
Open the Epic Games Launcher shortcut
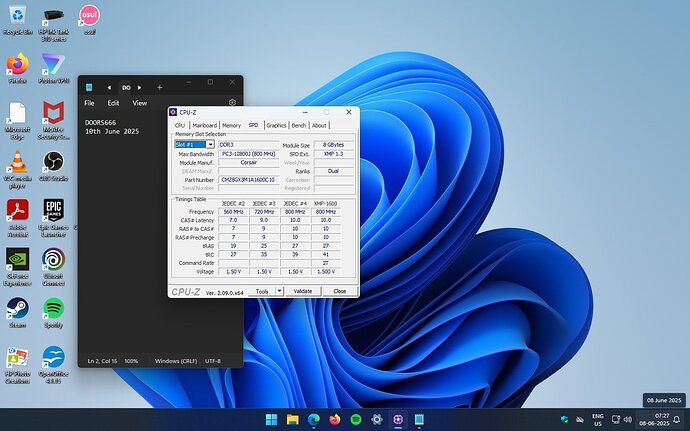(54, 218)
